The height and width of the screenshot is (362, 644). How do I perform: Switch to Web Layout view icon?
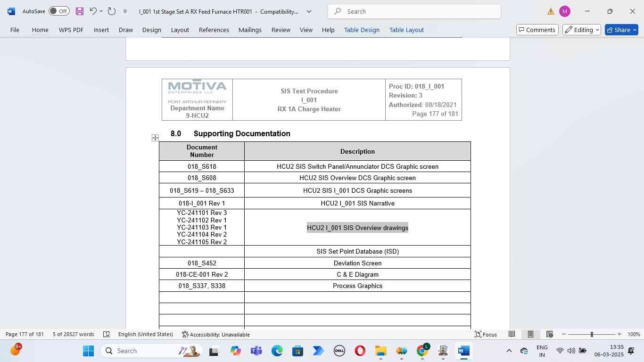click(x=549, y=334)
